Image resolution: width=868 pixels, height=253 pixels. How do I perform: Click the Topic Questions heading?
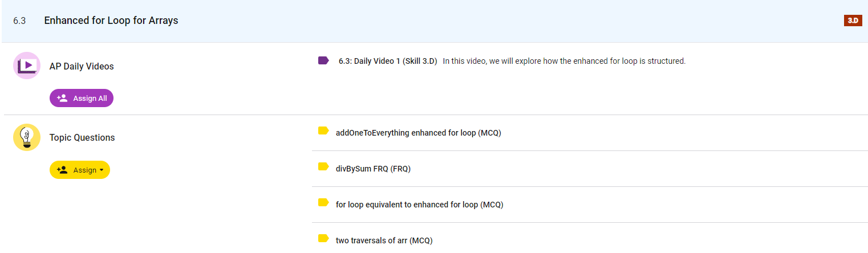click(x=82, y=137)
